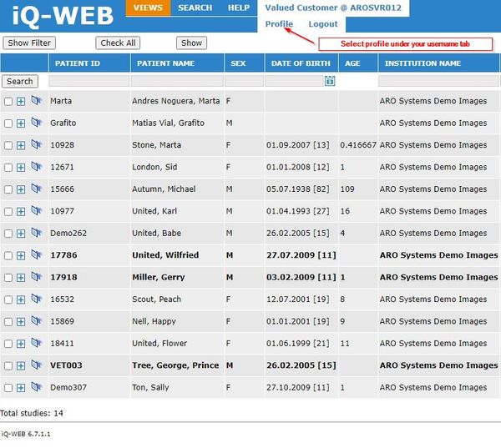Click the iQ-WEB logo
501x448 pixels.
pos(63,16)
